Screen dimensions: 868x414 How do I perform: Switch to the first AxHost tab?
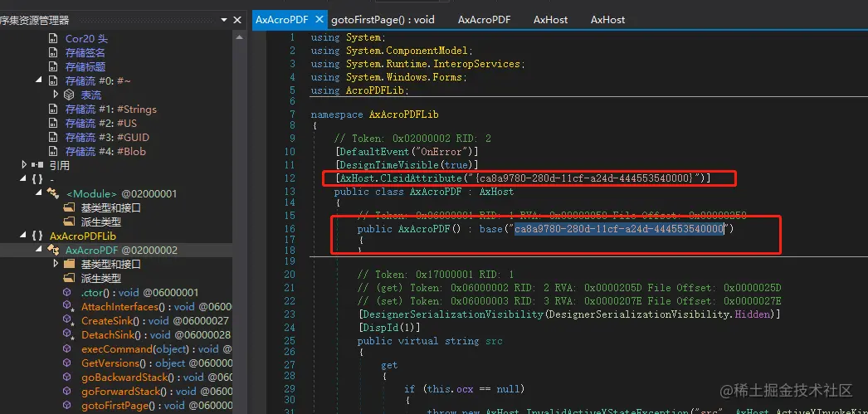pos(550,19)
